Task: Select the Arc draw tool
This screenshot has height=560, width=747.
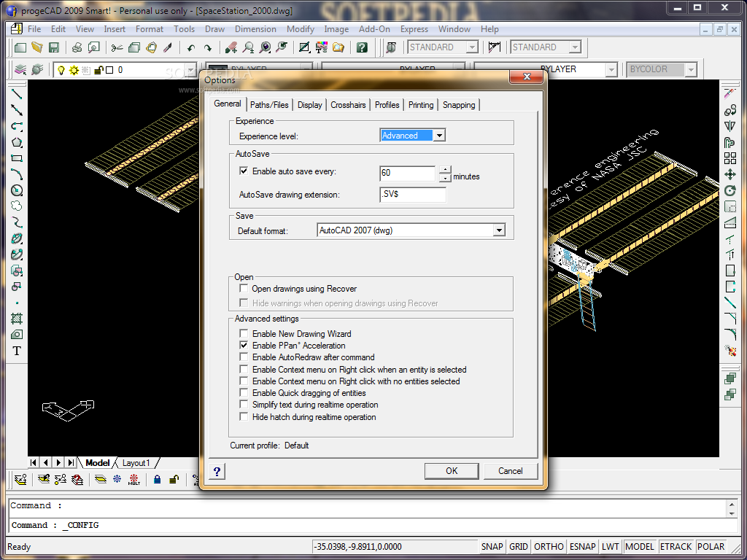Action: [x=17, y=174]
